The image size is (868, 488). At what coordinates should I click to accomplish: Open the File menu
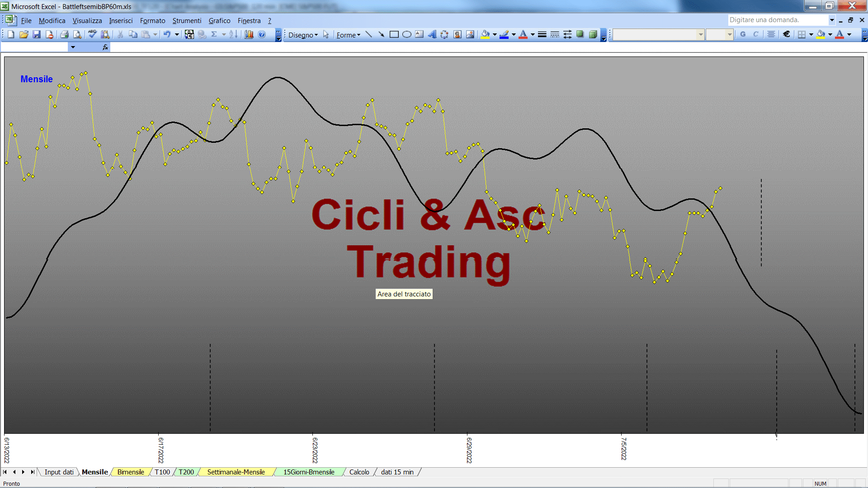click(x=26, y=20)
